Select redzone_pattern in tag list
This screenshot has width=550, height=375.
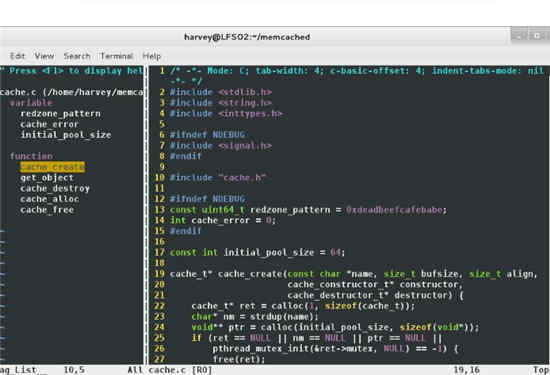pyautogui.click(x=60, y=114)
